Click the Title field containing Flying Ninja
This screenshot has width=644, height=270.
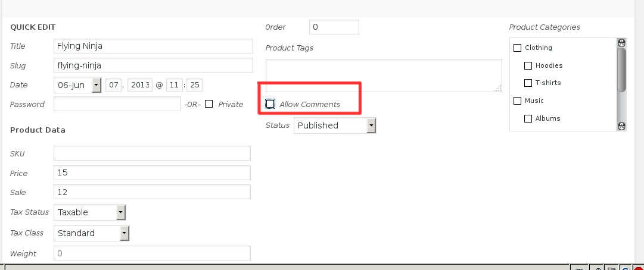coord(153,46)
